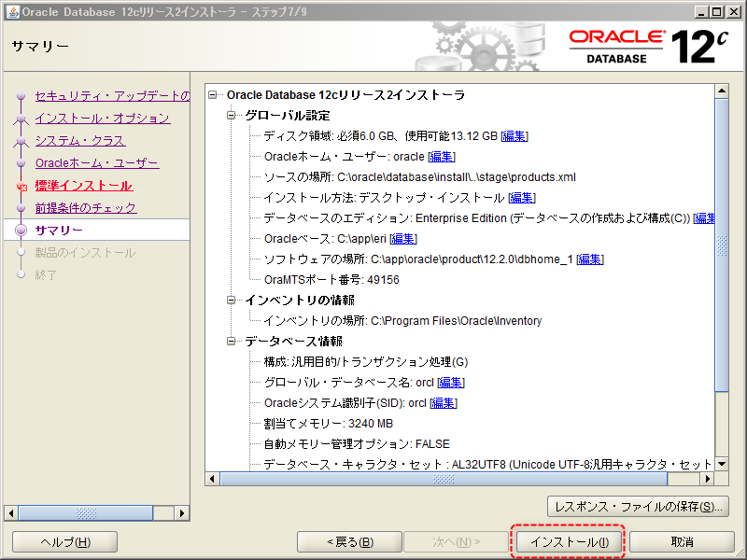The width and height of the screenshot is (747, 560).
Task: Edit the Oracleシステム識別子(SID) setting
Action: (443, 402)
